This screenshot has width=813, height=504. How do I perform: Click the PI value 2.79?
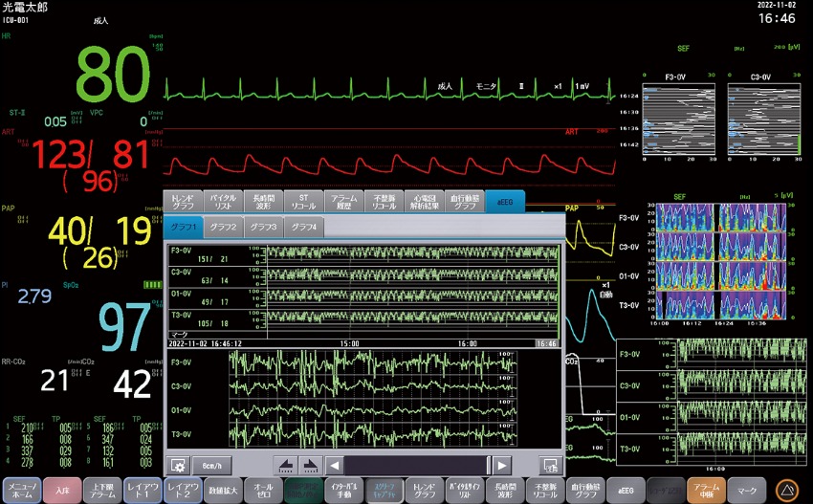pyautogui.click(x=34, y=296)
